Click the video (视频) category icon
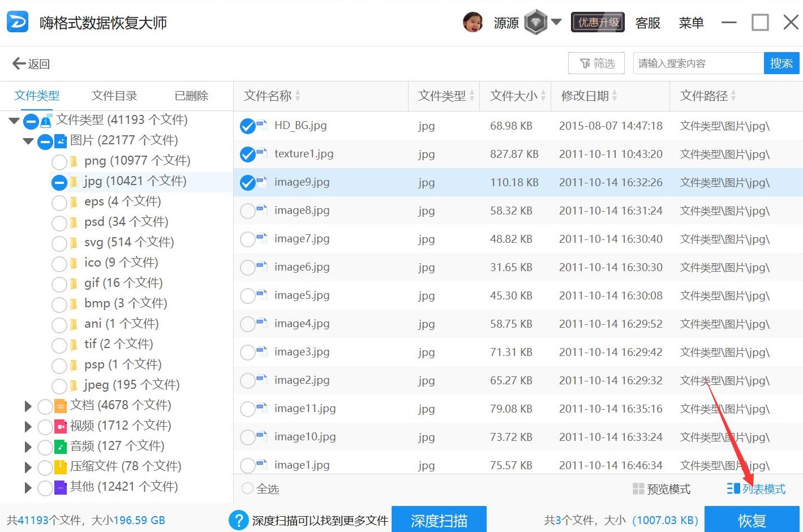803x532 pixels. click(x=61, y=426)
